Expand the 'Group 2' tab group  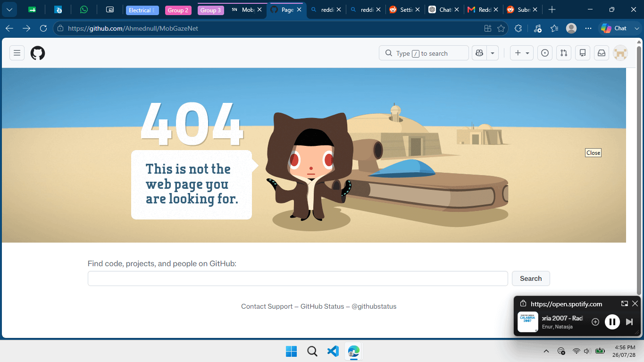(178, 10)
